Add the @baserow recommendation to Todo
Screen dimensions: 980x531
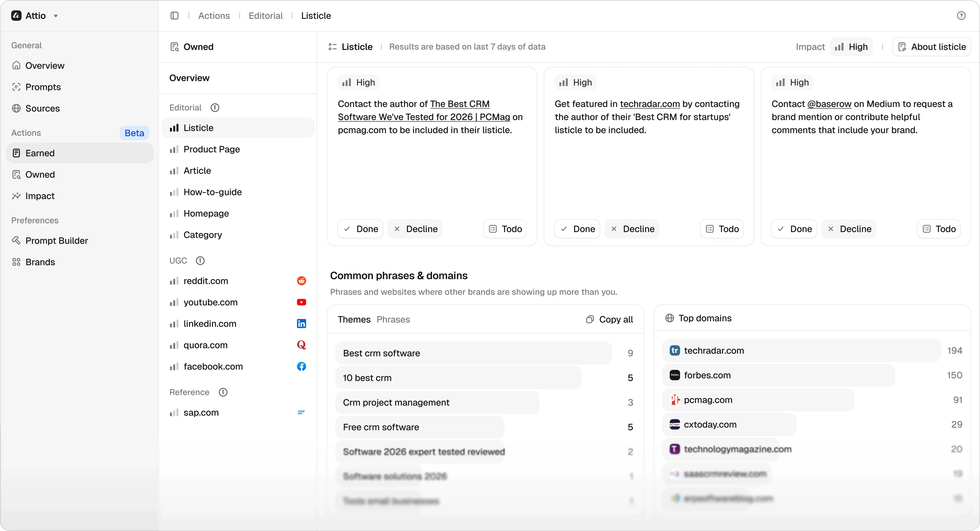[x=939, y=229]
